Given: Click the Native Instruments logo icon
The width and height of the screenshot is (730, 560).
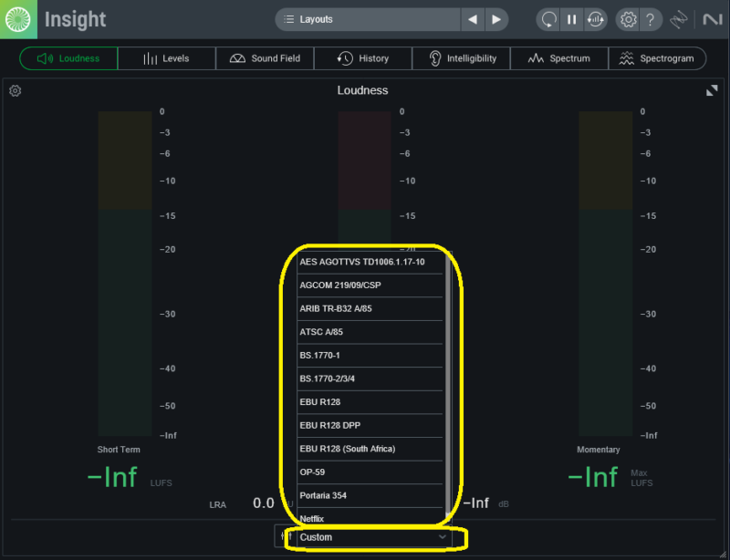Looking at the screenshot, I should point(709,19).
